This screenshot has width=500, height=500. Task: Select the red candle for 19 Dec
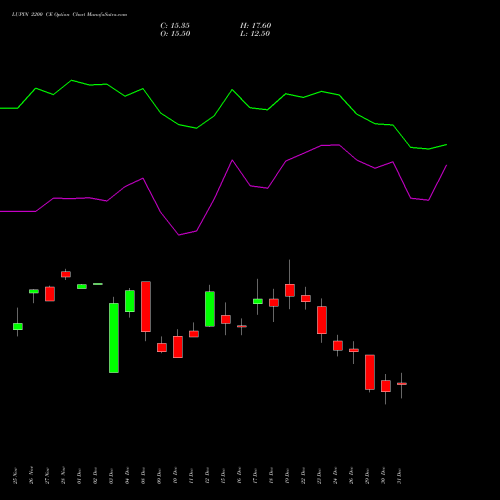click(x=290, y=290)
